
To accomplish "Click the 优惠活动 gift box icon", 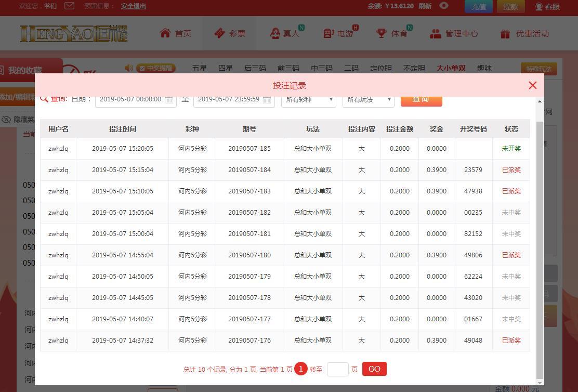I will coord(505,34).
